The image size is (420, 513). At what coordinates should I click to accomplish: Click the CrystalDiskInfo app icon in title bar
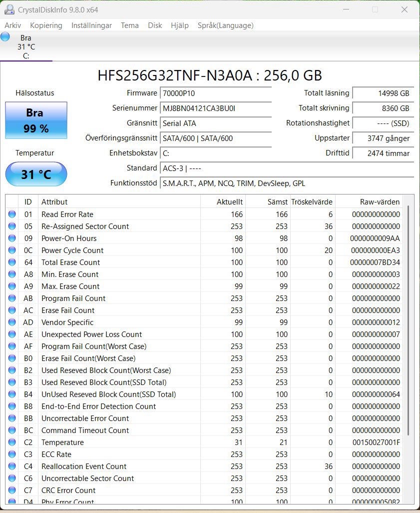coord(9,9)
